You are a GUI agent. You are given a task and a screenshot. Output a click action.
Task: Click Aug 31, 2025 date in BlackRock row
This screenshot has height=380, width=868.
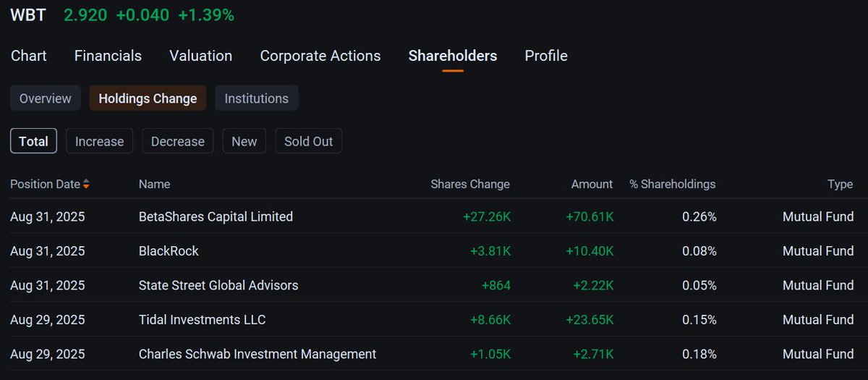tap(48, 251)
